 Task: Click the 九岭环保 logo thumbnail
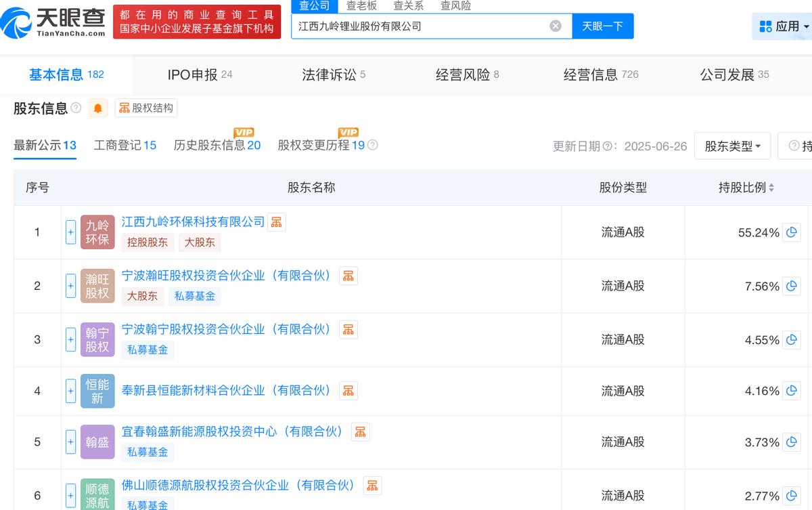[x=97, y=232]
